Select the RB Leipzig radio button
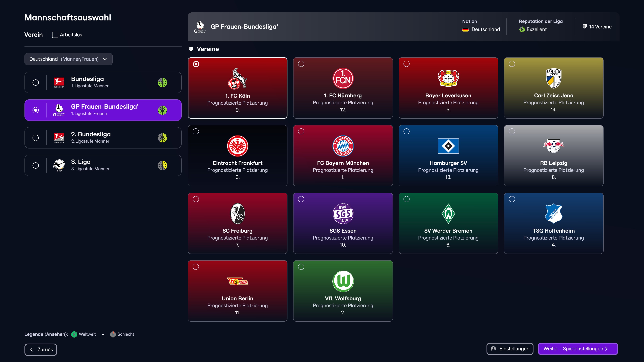 (512, 131)
